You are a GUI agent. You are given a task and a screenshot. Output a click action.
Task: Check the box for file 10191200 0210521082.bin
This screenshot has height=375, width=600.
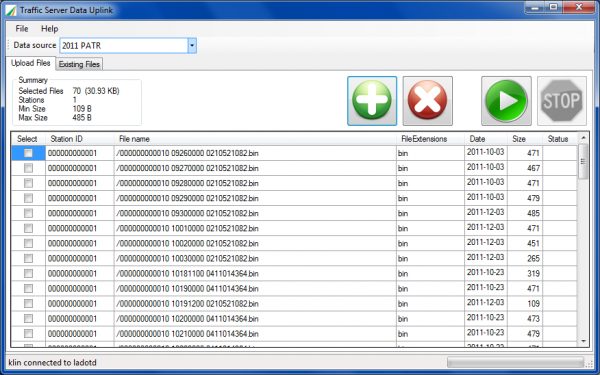28,303
